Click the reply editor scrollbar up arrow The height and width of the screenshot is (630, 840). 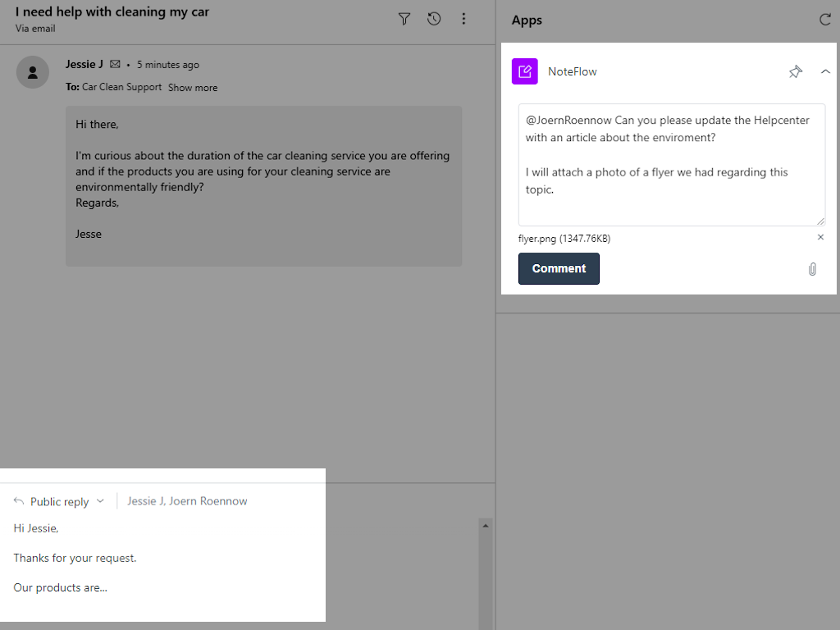coord(485,525)
